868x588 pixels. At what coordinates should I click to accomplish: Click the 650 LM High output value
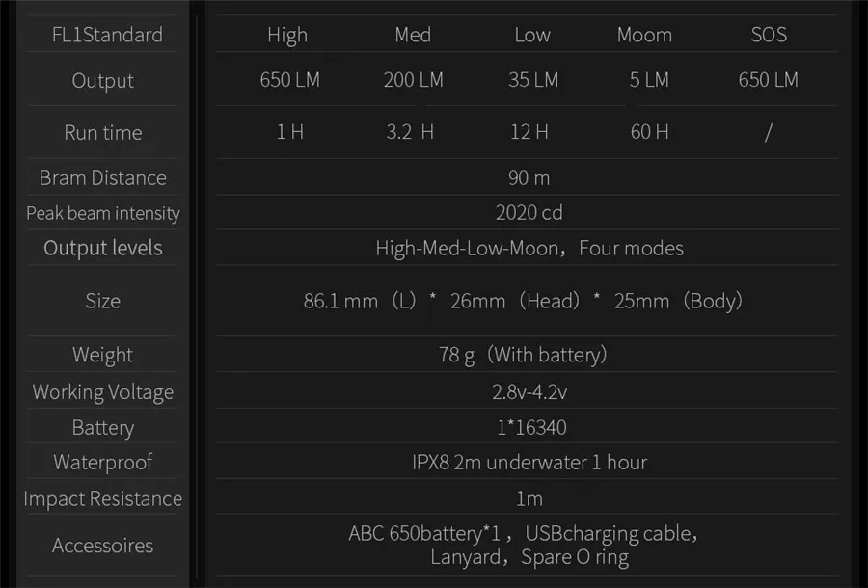[x=289, y=80]
